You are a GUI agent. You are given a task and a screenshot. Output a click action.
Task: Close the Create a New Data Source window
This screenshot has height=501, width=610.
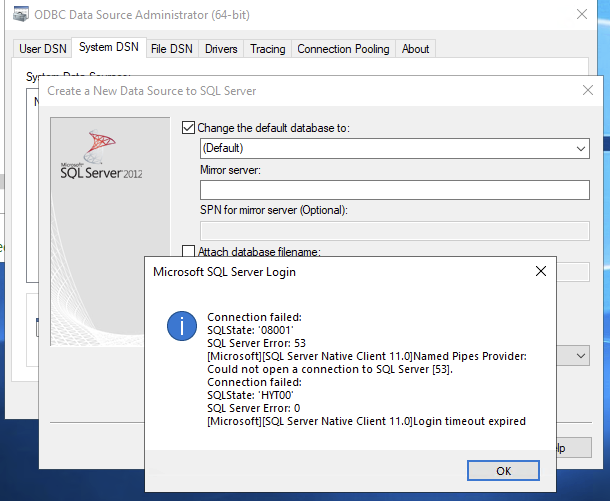(587, 90)
